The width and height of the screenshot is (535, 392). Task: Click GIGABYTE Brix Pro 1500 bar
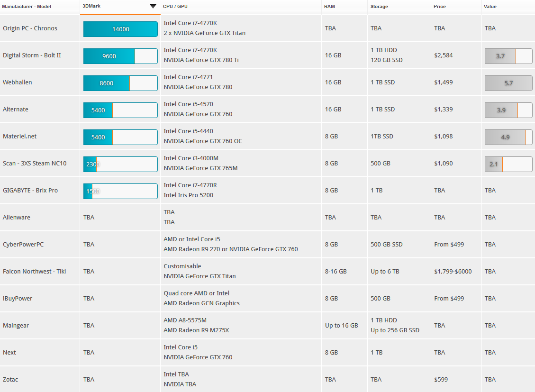(x=120, y=191)
